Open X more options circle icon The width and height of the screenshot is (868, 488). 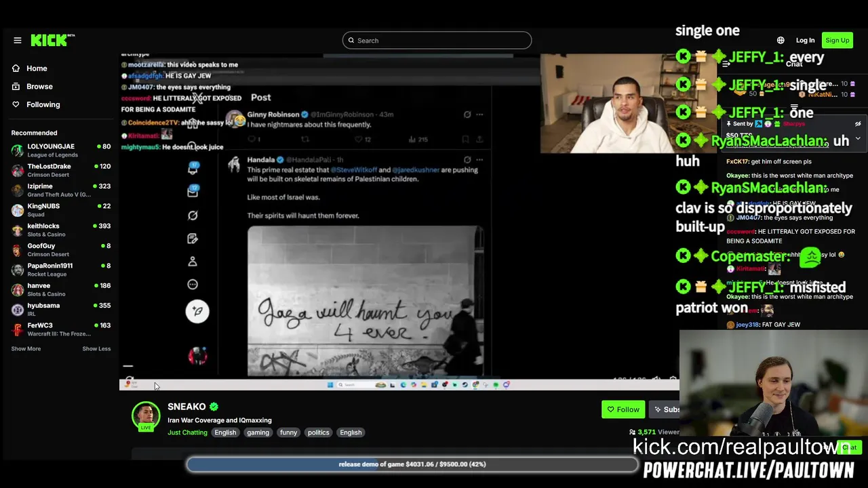pos(193,285)
